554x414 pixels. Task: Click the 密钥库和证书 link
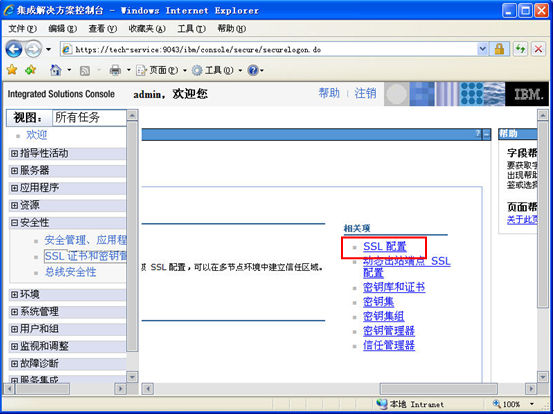[x=394, y=288]
